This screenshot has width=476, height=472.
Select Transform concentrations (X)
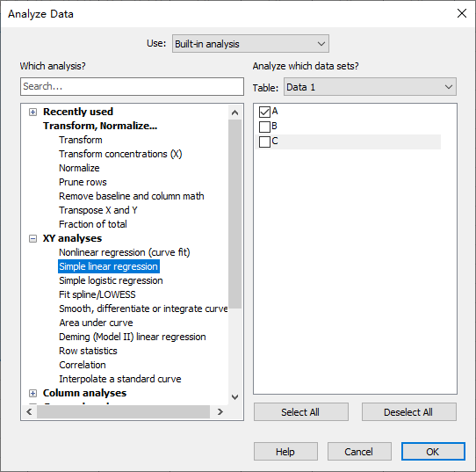click(x=120, y=154)
